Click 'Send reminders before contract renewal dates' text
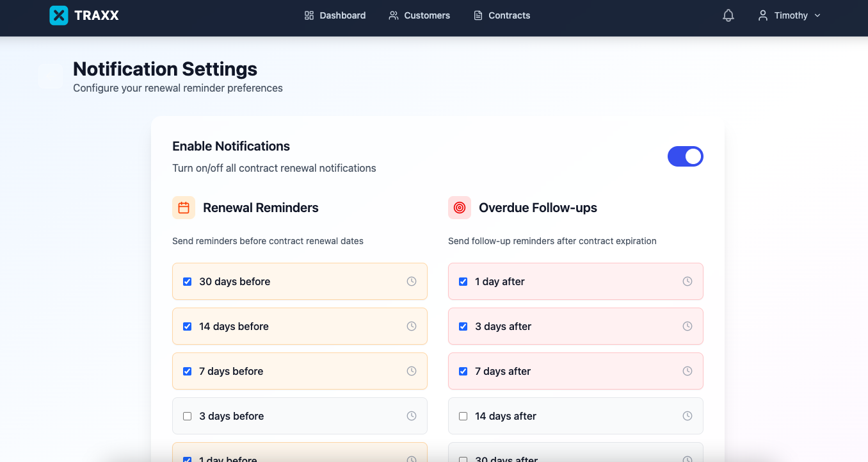Viewport: 868px width, 462px height. point(268,241)
